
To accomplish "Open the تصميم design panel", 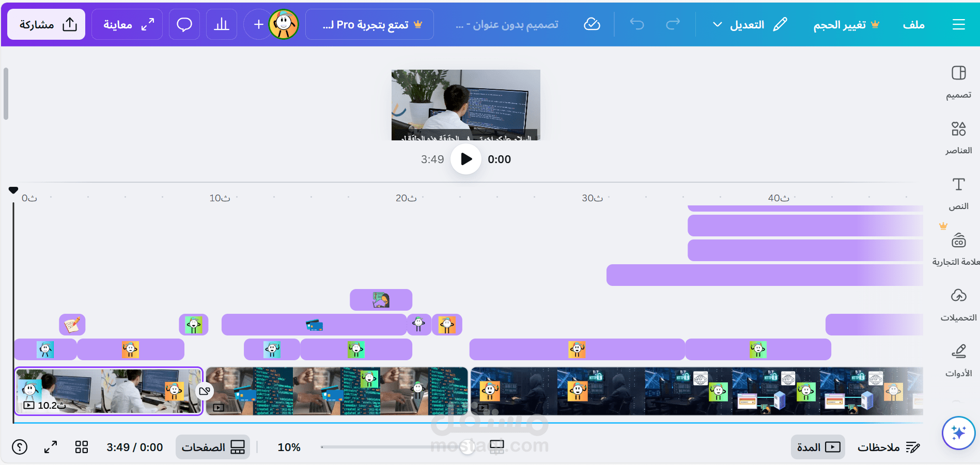I will point(958,82).
